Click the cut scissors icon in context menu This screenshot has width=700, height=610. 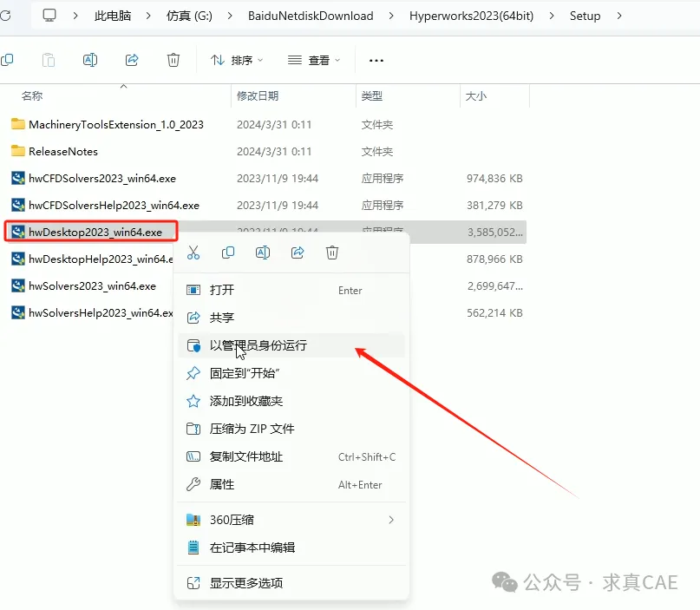tap(193, 253)
